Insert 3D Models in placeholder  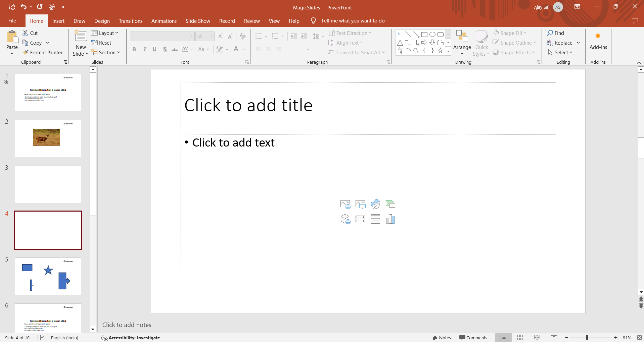[345, 219]
